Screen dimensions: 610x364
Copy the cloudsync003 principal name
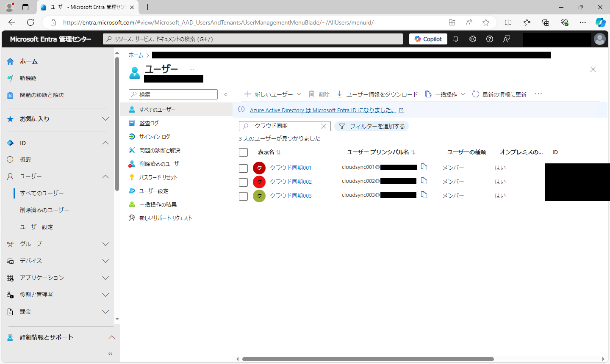tap(424, 195)
